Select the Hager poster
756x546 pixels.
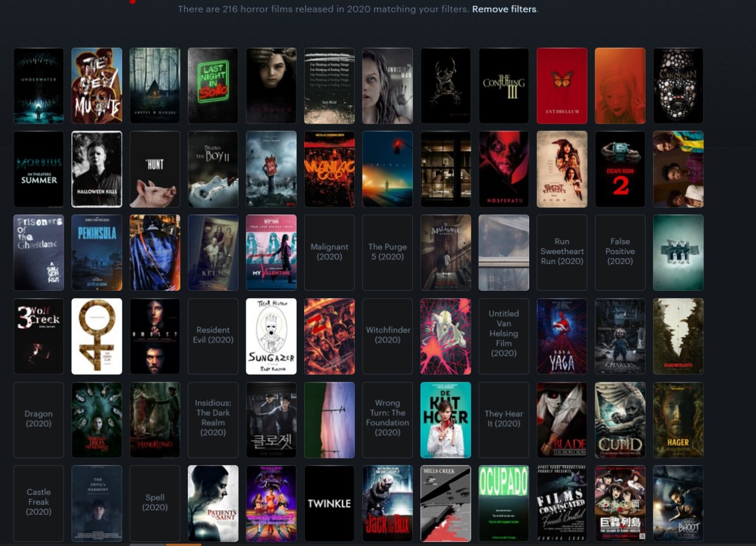[x=679, y=420]
